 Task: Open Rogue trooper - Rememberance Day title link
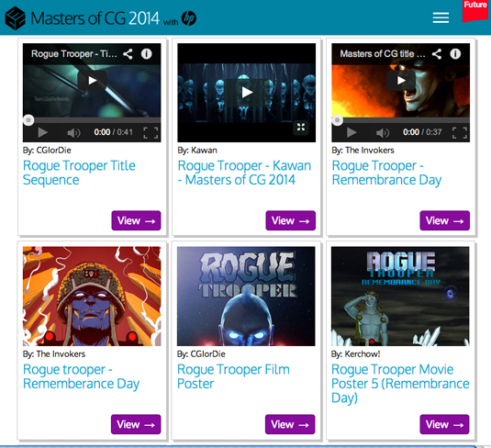(82, 376)
